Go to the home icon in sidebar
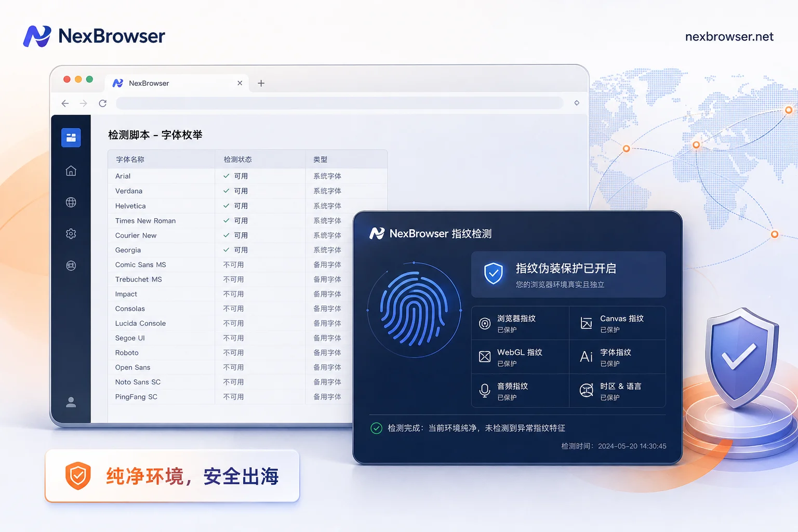Screen dimensions: 798x532 (71, 171)
